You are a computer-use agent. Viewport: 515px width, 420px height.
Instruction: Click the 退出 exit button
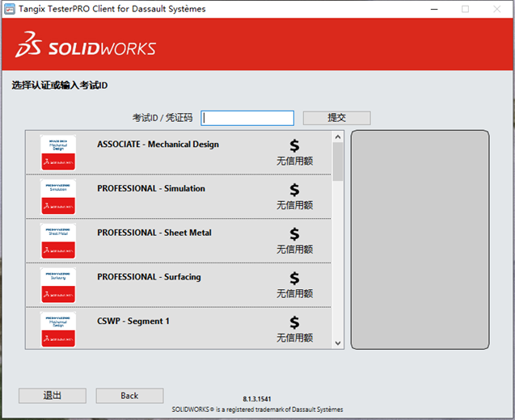pos(52,396)
